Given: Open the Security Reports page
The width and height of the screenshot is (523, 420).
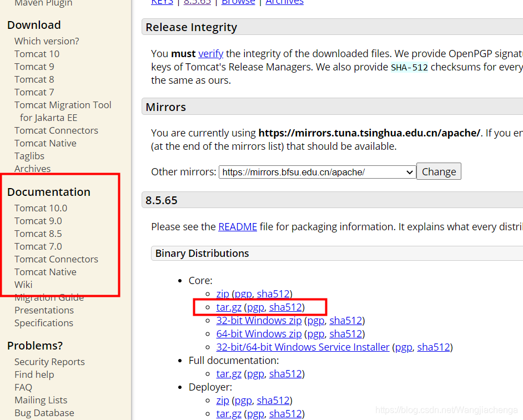Looking at the screenshot, I should point(49,362).
